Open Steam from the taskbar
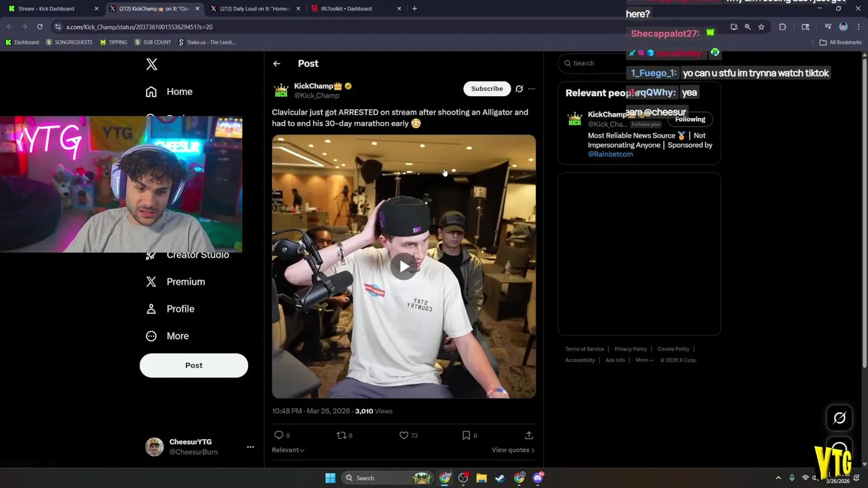868x488 pixels. 500,478
